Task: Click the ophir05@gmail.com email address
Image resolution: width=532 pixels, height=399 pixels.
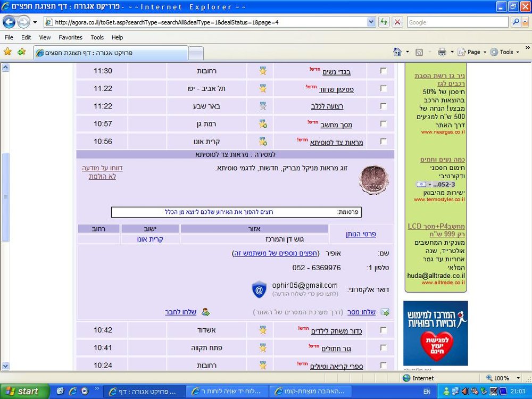Action: tap(305, 285)
